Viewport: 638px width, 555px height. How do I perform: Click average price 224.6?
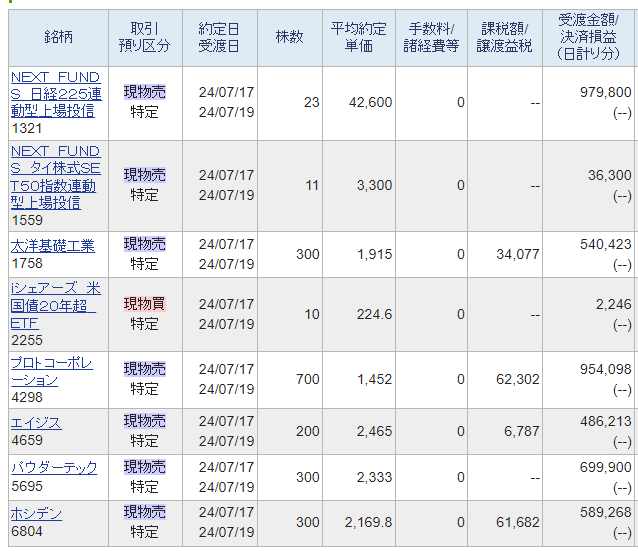pos(374,314)
